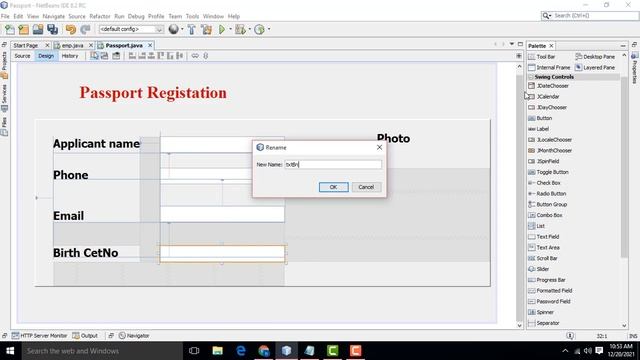Click the globe browser toolbar icon
The width and height of the screenshot is (640, 360).
coord(173,29)
